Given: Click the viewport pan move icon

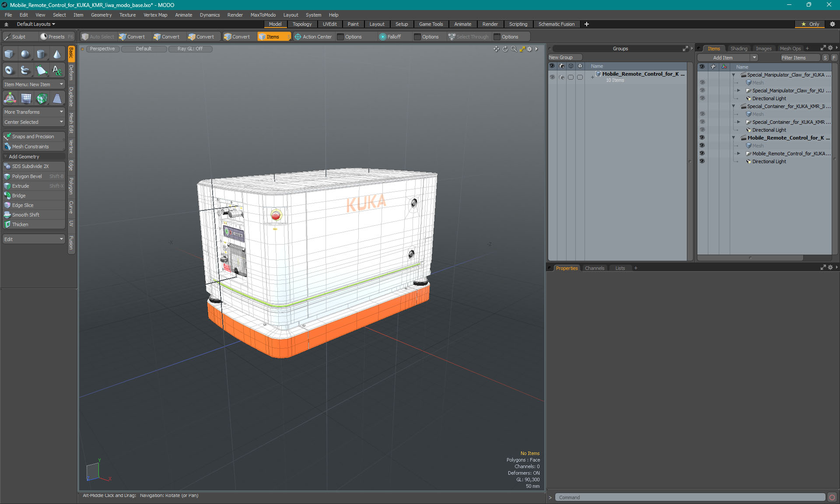Looking at the screenshot, I should (x=496, y=49).
